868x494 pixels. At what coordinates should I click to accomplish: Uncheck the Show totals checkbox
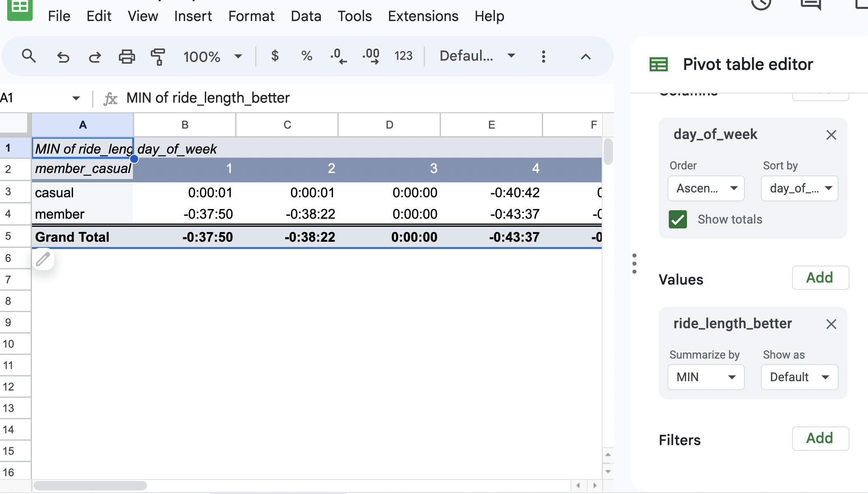point(678,220)
